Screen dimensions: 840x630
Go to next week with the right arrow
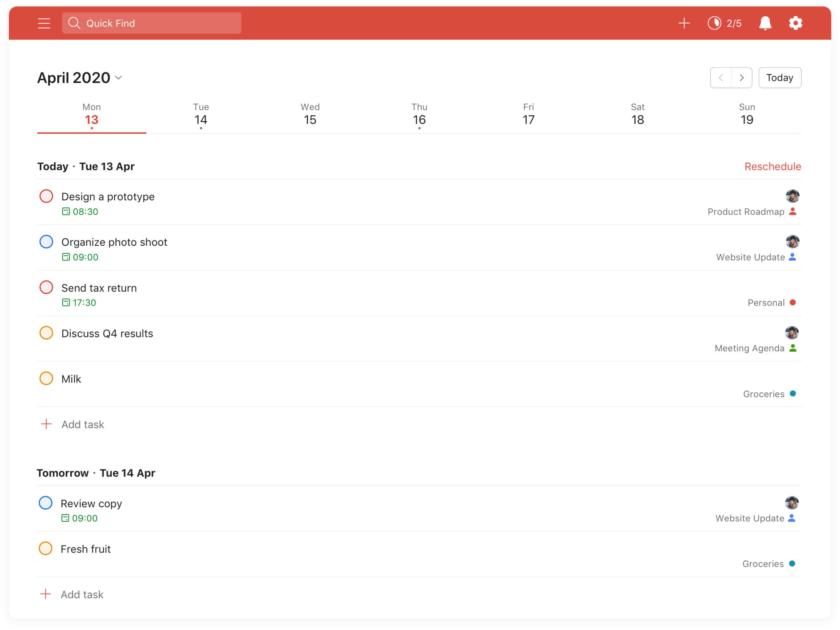coord(742,78)
